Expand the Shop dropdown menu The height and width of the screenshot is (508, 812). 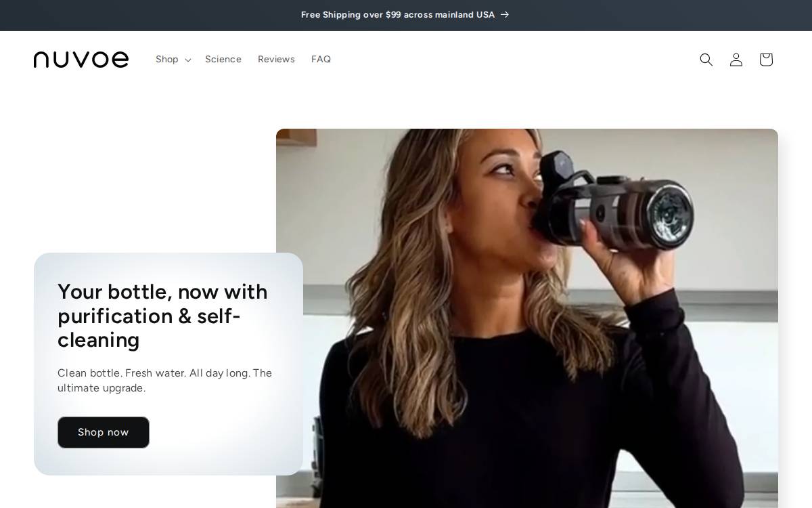[x=173, y=60]
